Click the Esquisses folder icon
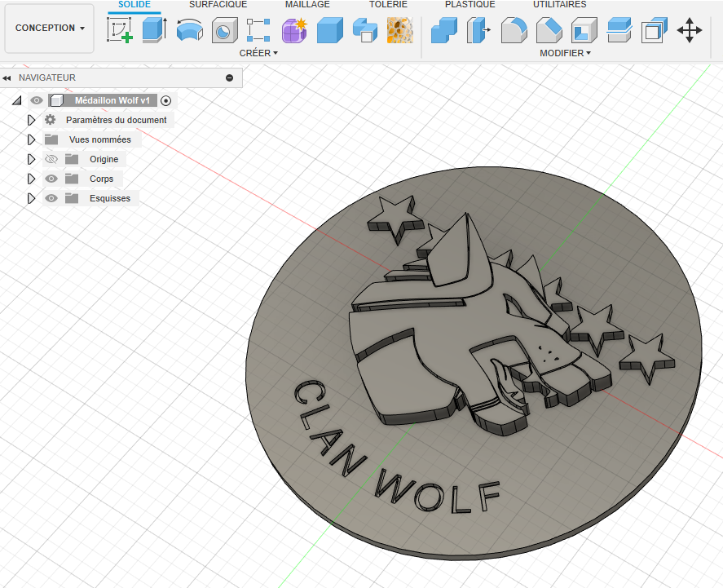723x588 pixels. [72, 198]
